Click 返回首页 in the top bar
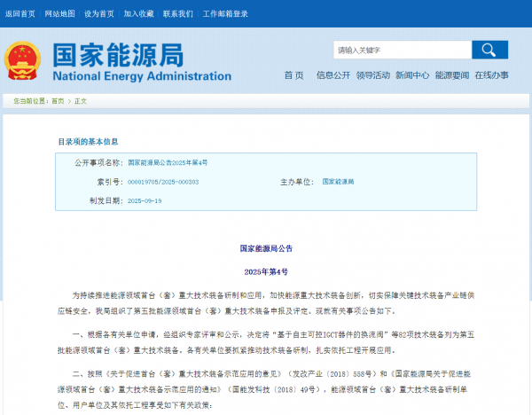This screenshot has width=532, height=415. pos(20,14)
